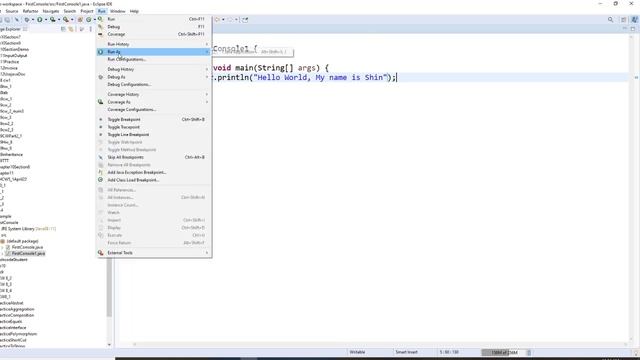Open the Project menu

[87, 11]
